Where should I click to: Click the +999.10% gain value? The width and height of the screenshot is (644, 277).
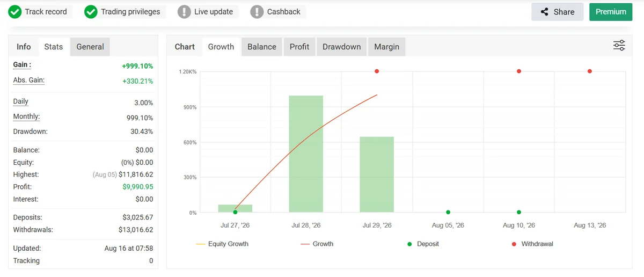click(x=137, y=66)
